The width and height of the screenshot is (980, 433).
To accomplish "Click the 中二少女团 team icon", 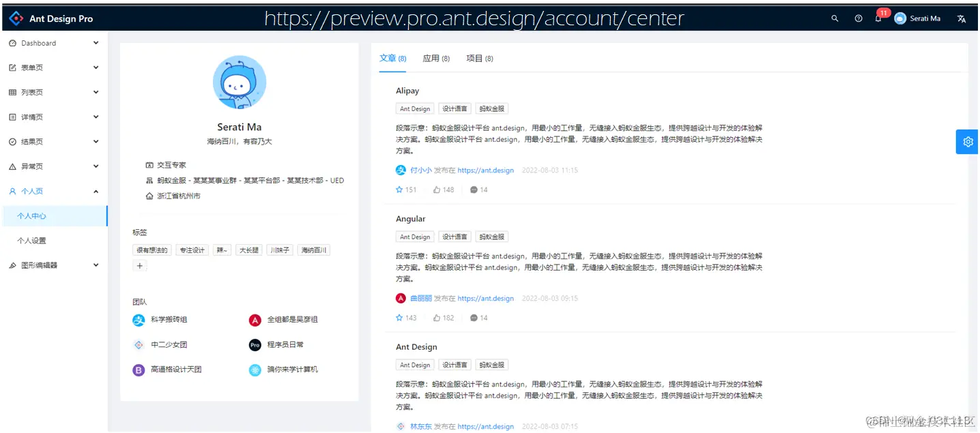I will tap(139, 345).
